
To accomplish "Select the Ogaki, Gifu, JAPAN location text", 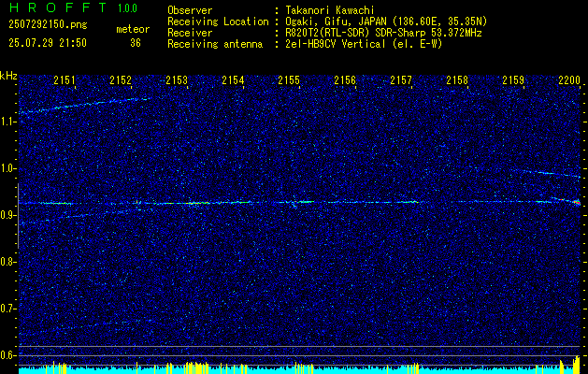I will point(386,22).
